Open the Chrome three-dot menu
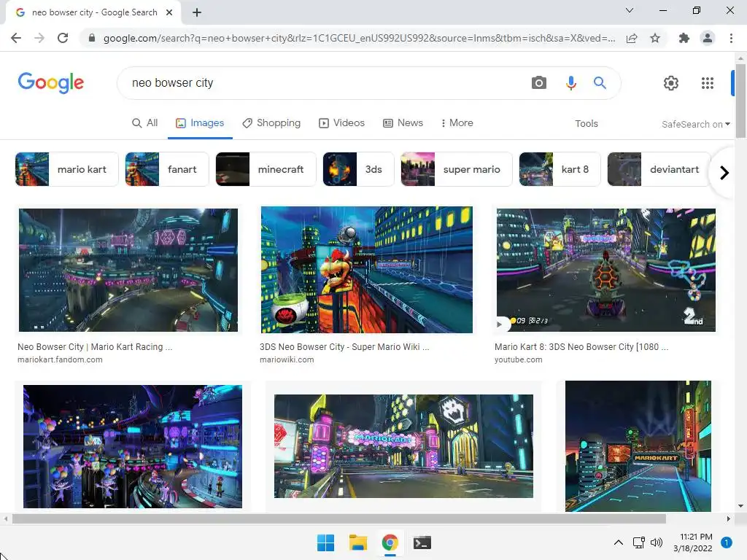The width and height of the screenshot is (747, 560). click(731, 38)
